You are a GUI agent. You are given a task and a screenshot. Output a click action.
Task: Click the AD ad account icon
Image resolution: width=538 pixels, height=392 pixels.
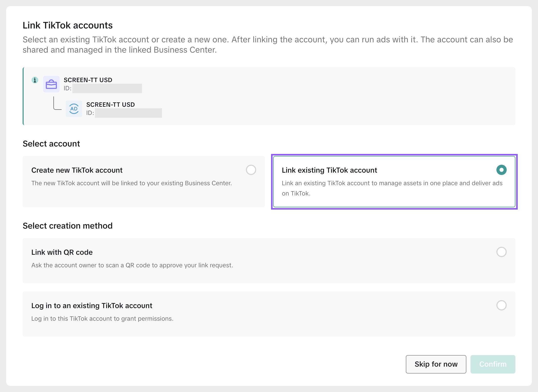tap(74, 109)
